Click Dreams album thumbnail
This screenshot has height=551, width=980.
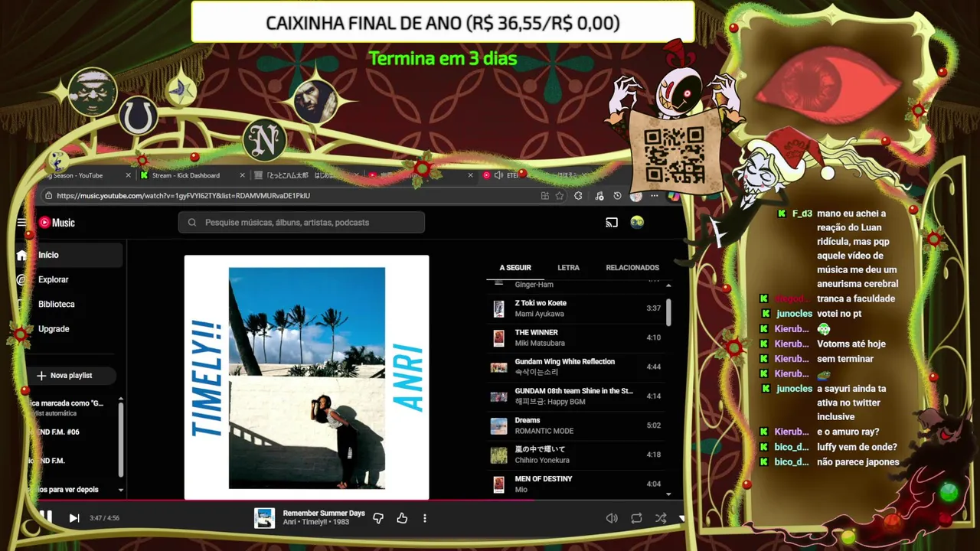pos(499,425)
